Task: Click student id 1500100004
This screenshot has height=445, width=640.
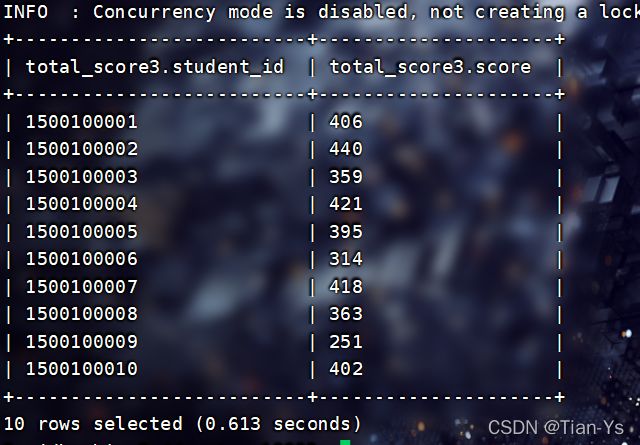Action: 82,204
